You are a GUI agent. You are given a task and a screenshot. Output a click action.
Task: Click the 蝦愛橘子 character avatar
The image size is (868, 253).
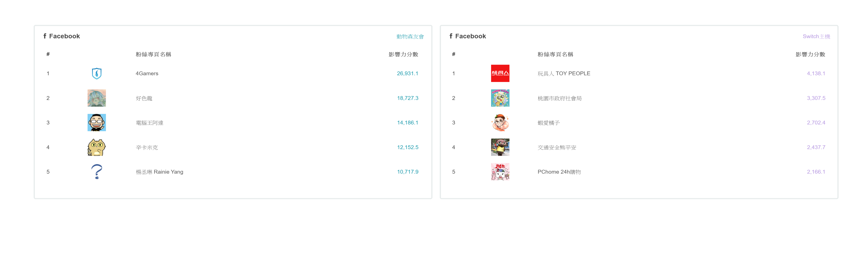point(500,123)
